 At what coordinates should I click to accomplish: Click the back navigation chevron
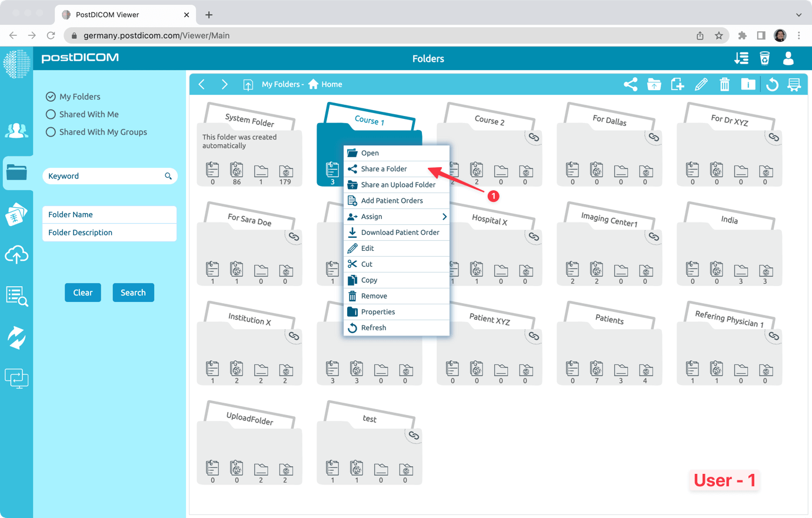(202, 84)
